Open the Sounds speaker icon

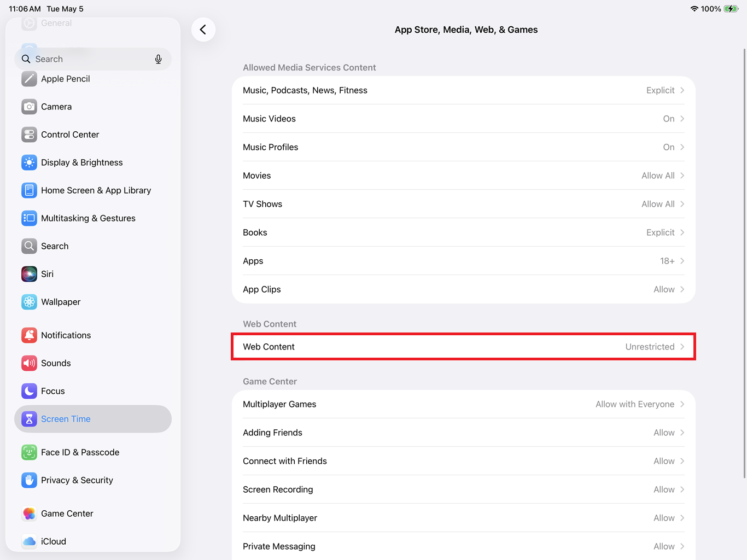click(29, 363)
